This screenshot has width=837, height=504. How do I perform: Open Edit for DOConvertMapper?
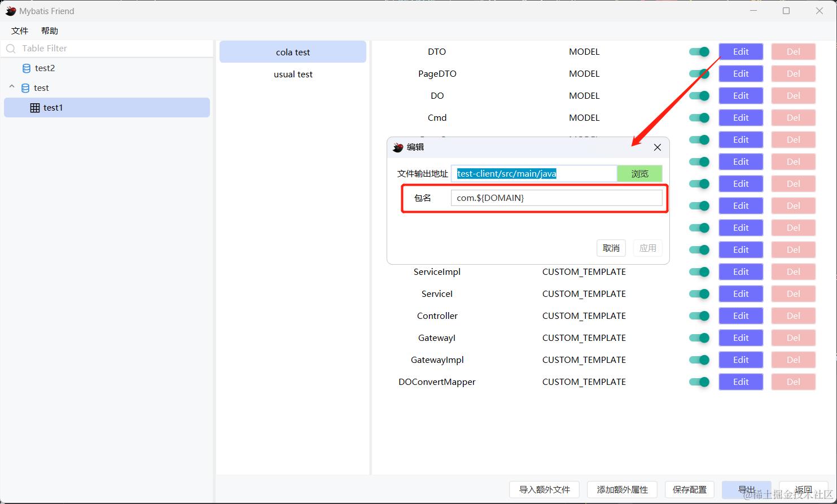(740, 382)
